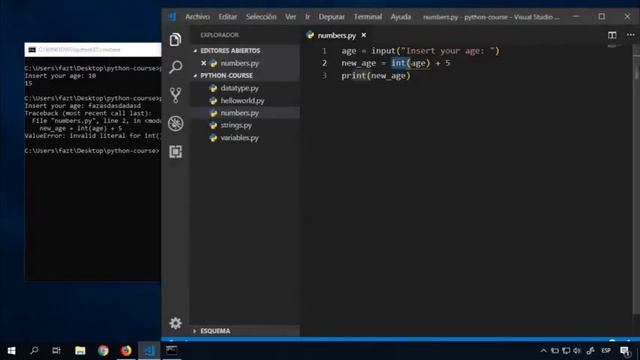Open the editor More Actions ellipsis

631,35
